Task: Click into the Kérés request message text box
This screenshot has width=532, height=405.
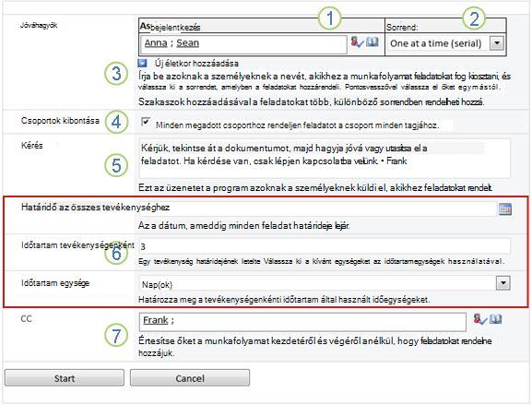Action: pyautogui.click(x=325, y=158)
